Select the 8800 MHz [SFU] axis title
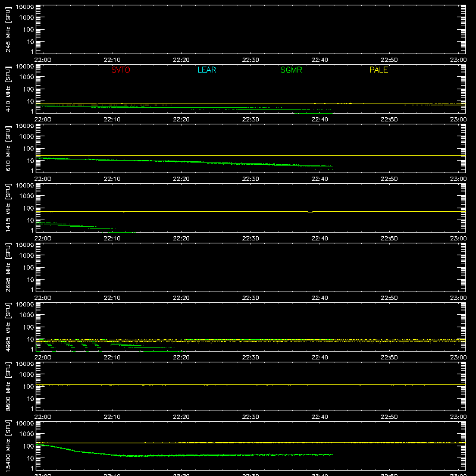This screenshot has width=476, height=476. tap(8, 387)
